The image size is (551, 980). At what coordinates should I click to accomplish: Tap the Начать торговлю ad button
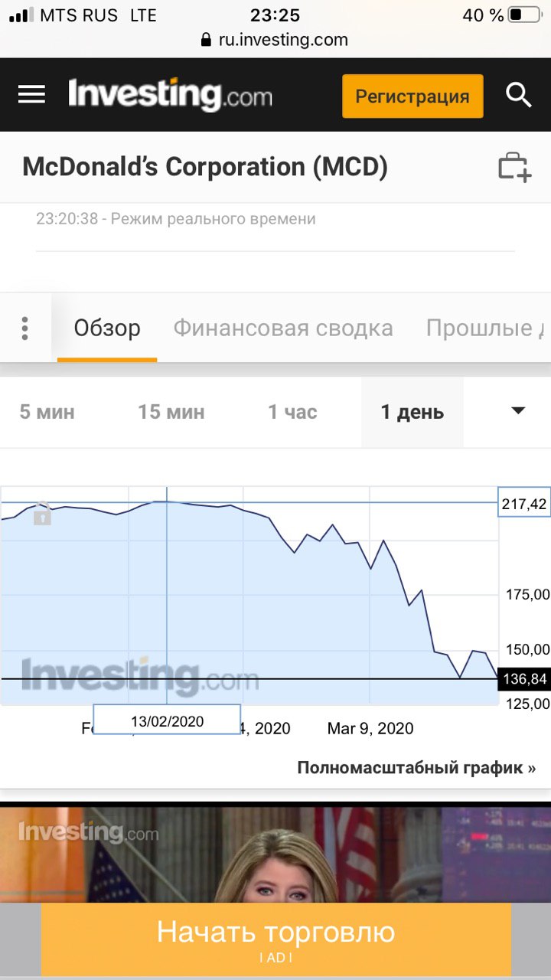(x=275, y=938)
